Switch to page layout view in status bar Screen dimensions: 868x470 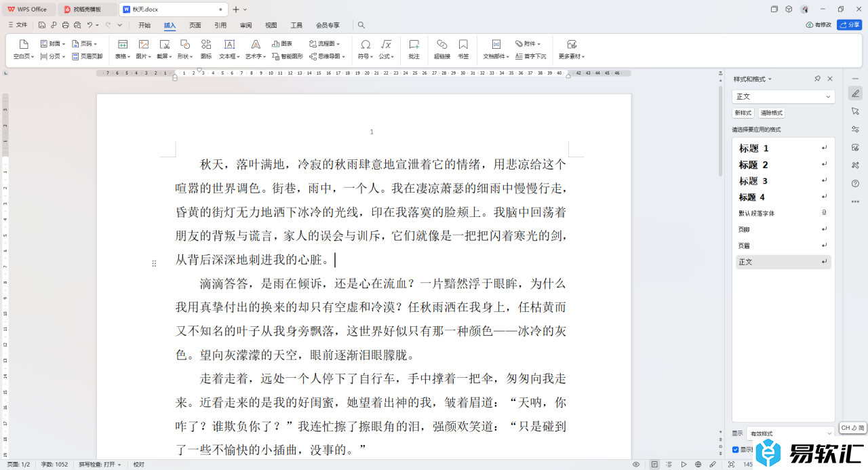[x=654, y=465]
